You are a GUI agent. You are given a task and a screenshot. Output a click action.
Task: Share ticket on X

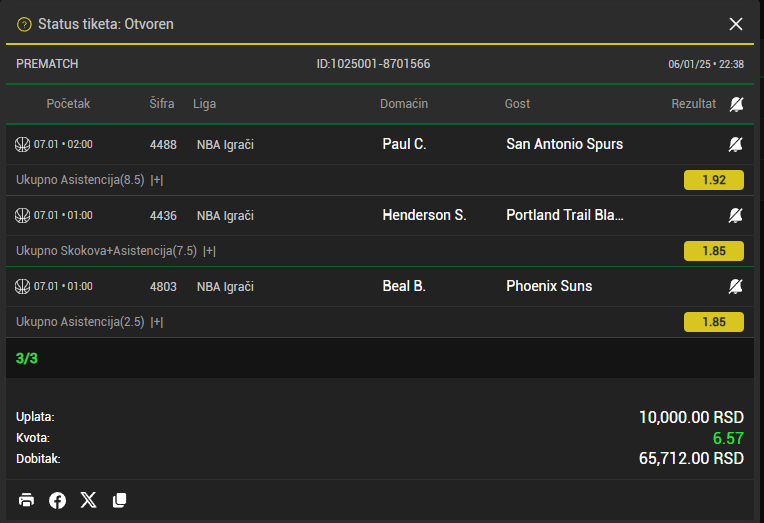[x=88, y=500]
